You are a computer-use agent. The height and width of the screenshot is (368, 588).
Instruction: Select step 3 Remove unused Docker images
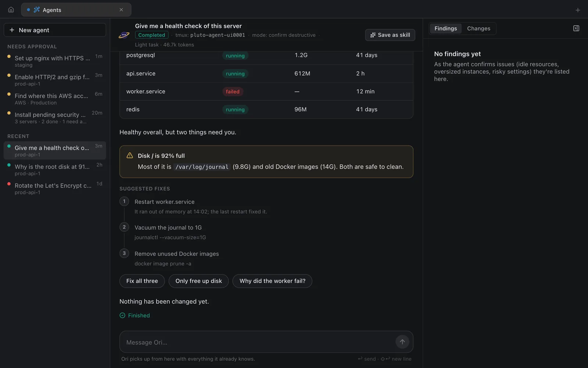pyautogui.click(x=176, y=254)
